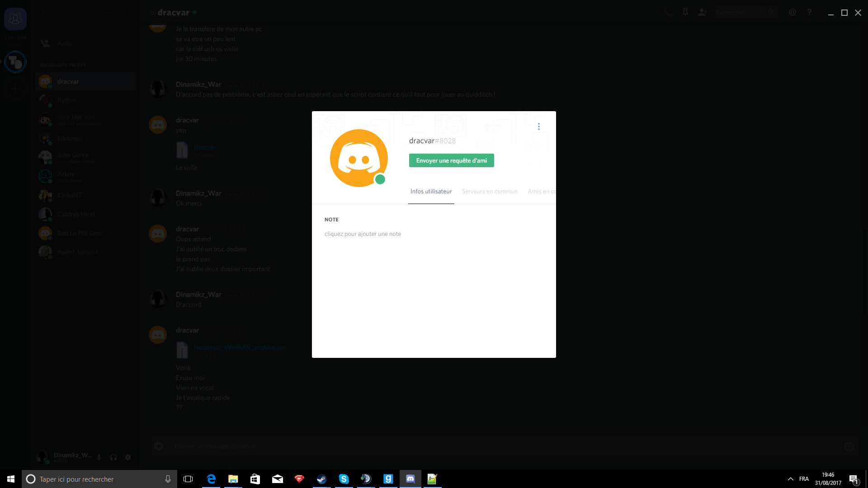Select Bob Le Ptit Gros conversation
Image resolution: width=868 pixels, height=488 pixels.
pos(85,233)
